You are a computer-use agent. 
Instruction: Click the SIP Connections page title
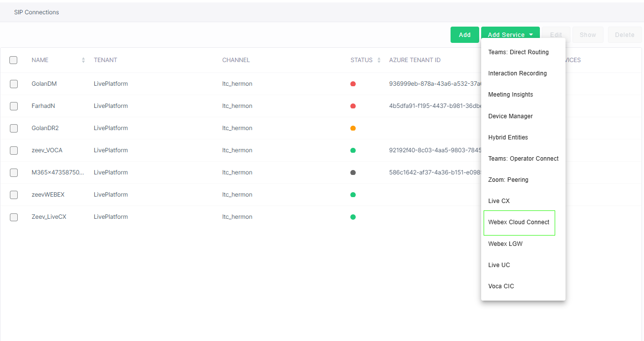37,12
